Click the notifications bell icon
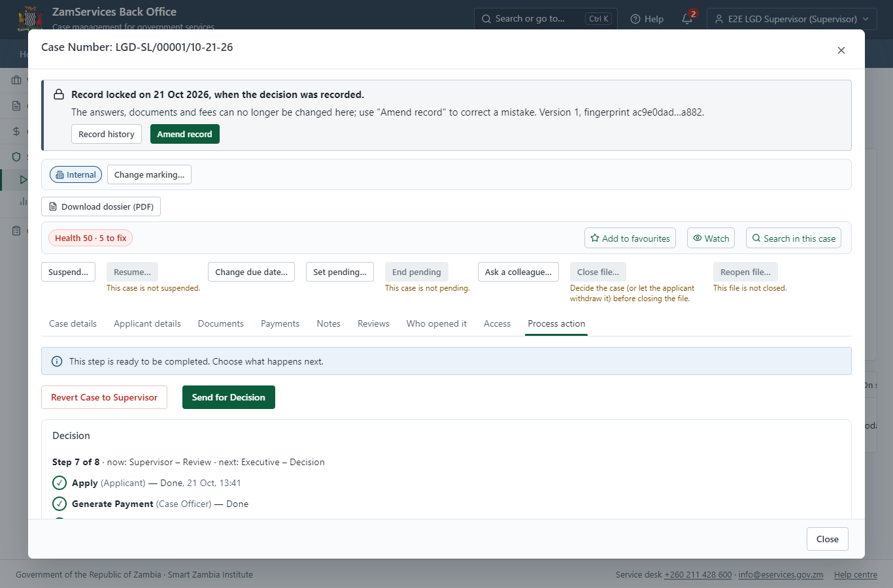Viewport: 893px width, 588px height. click(687, 19)
